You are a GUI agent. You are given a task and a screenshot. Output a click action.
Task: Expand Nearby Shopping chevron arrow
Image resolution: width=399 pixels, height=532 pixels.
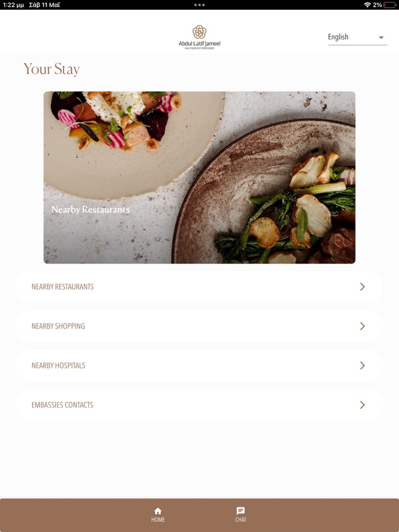[x=362, y=326]
